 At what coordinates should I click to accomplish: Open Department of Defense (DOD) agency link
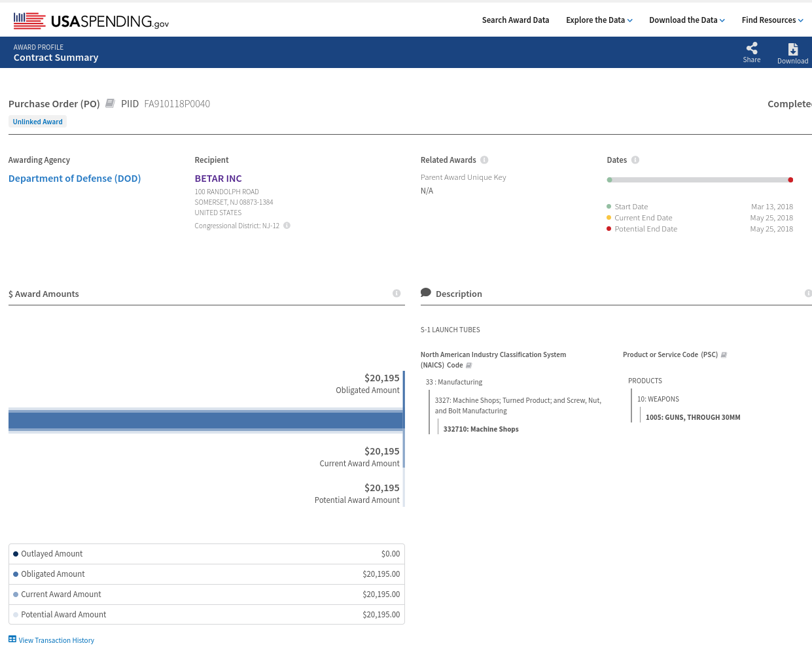point(75,179)
